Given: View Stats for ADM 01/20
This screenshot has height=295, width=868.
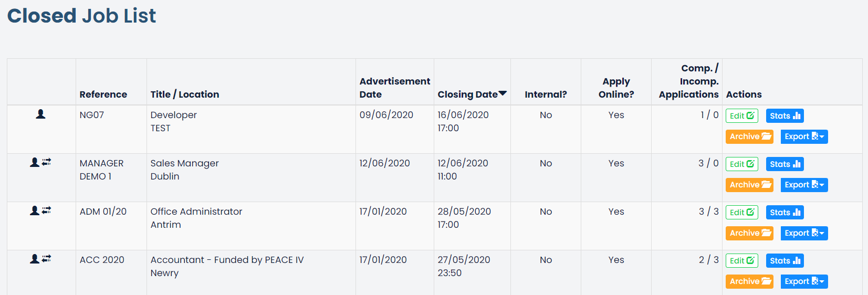Looking at the screenshot, I should 785,213.
